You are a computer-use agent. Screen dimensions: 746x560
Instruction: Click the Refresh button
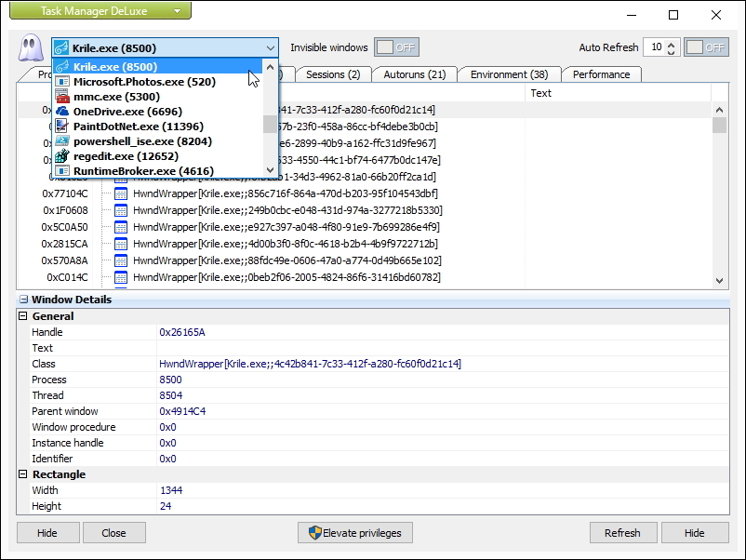tap(623, 533)
